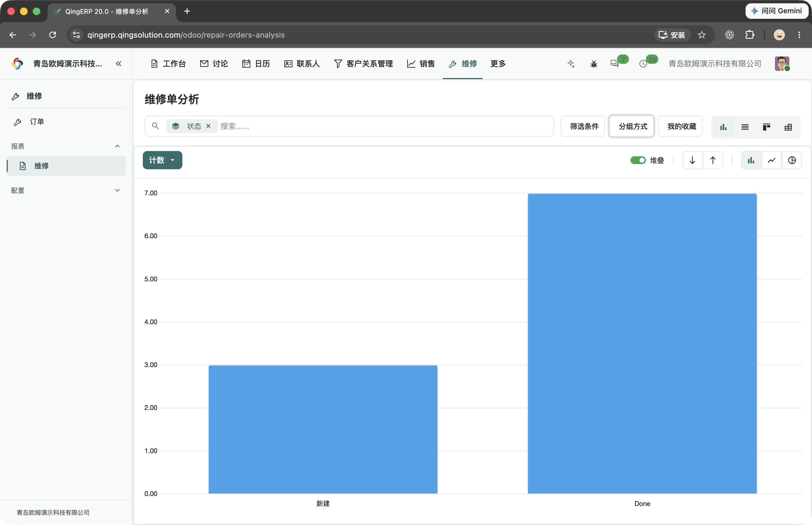Open 客户关系管理 menu
The width and height of the screenshot is (812, 525).
363,64
